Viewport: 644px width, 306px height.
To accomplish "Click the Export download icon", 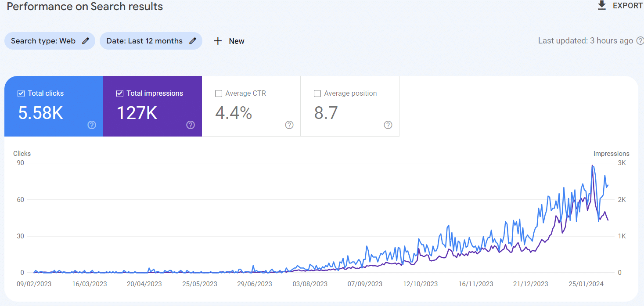I will pyautogui.click(x=601, y=5).
